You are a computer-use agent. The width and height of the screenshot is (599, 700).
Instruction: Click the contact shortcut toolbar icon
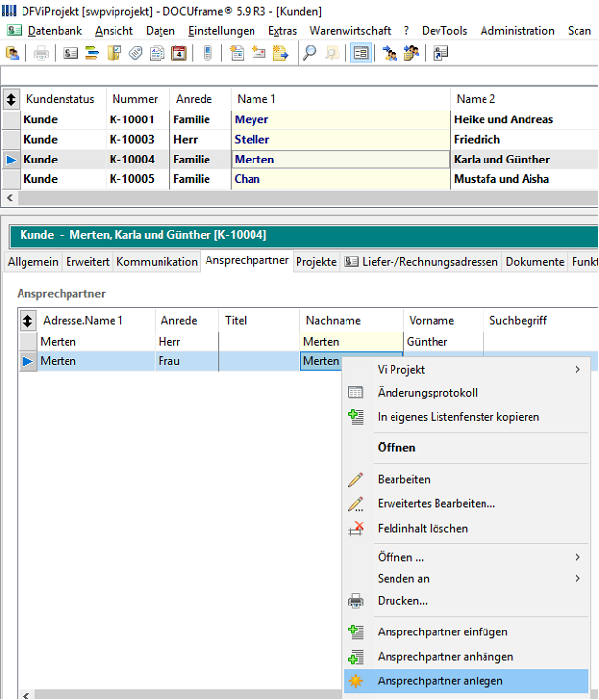[x=440, y=53]
